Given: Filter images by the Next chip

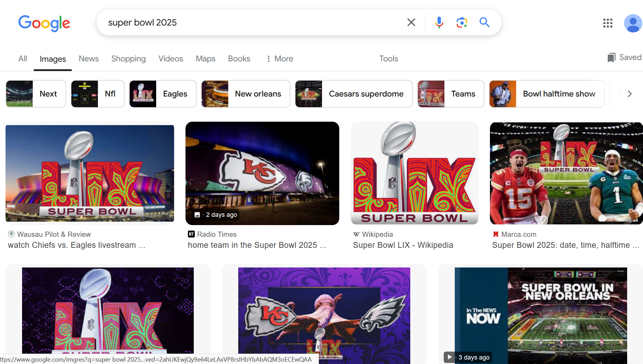Looking at the screenshot, I should [x=36, y=94].
